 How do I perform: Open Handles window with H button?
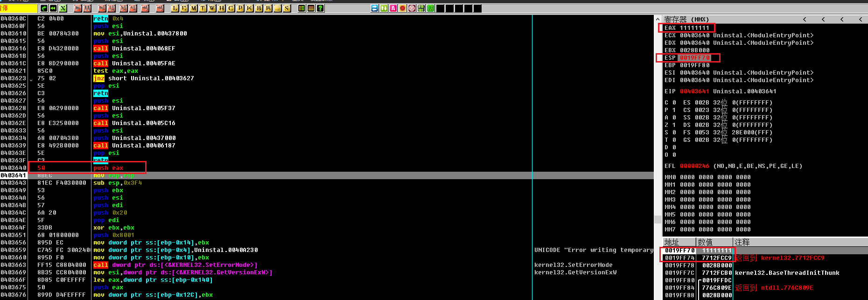(222, 8)
